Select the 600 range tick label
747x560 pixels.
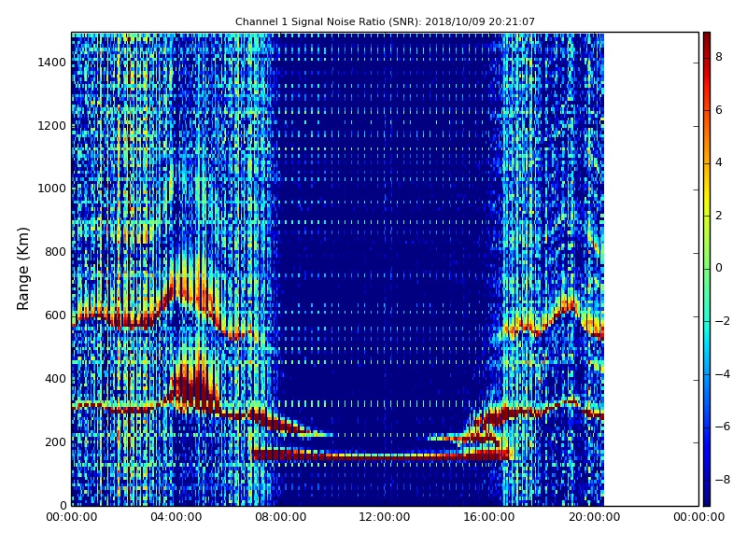click(55, 315)
